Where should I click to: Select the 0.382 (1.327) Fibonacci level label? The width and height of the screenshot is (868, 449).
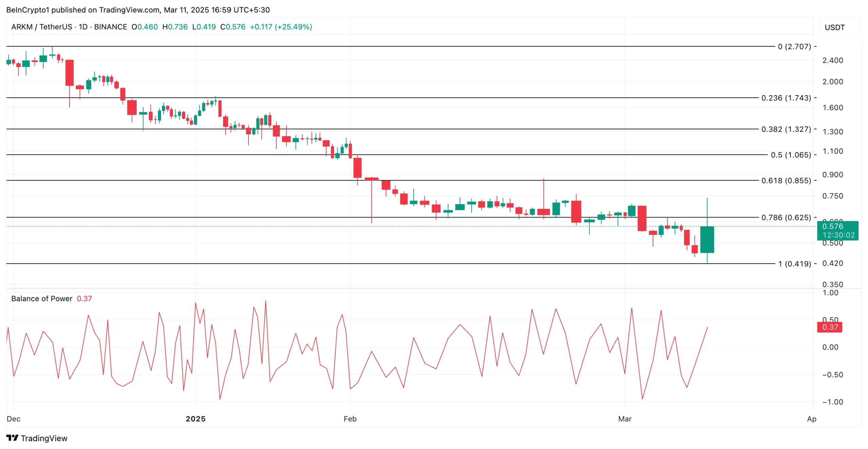786,129
